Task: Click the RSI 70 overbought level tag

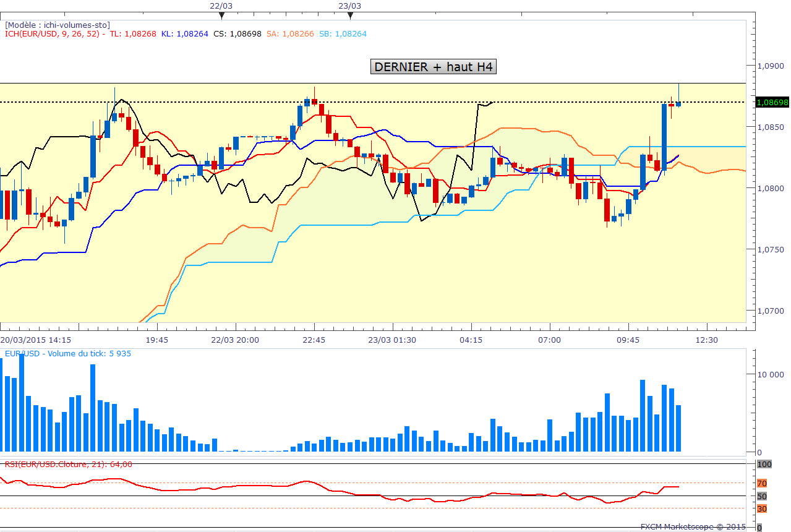Action: click(762, 483)
